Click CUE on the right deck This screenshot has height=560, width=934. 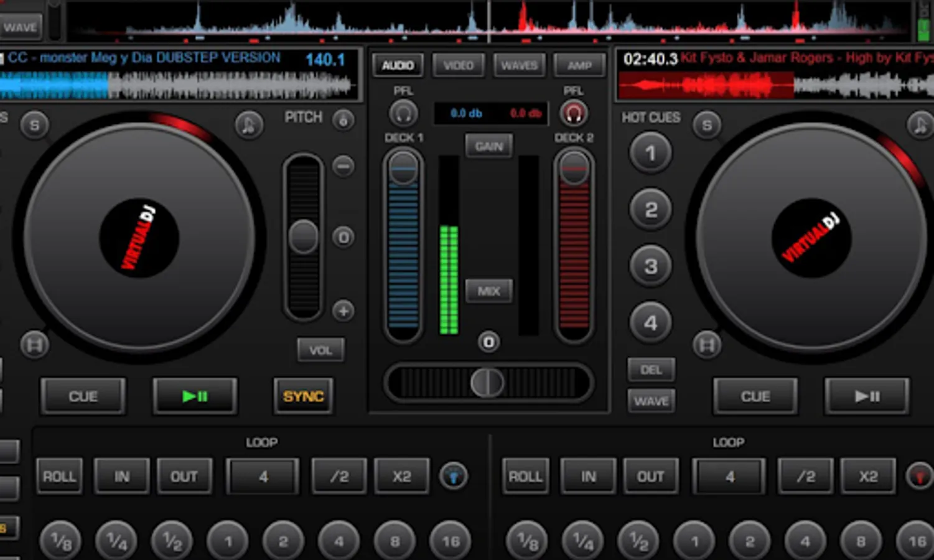pos(755,396)
